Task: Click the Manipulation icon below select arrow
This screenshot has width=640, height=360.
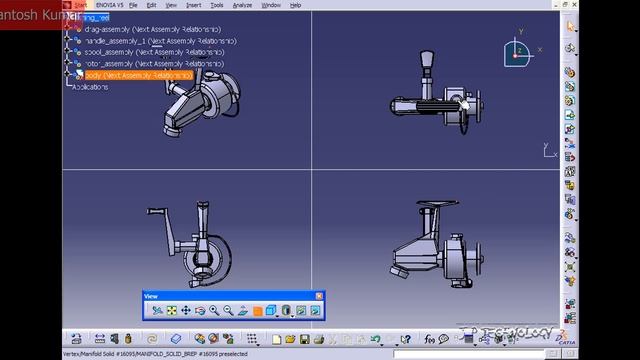Action: click(x=570, y=48)
